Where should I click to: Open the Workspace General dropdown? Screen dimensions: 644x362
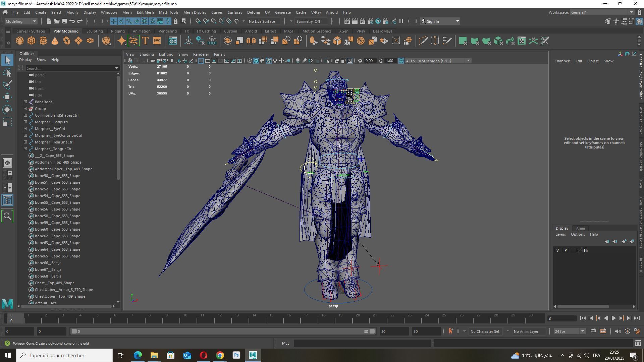click(x=602, y=12)
